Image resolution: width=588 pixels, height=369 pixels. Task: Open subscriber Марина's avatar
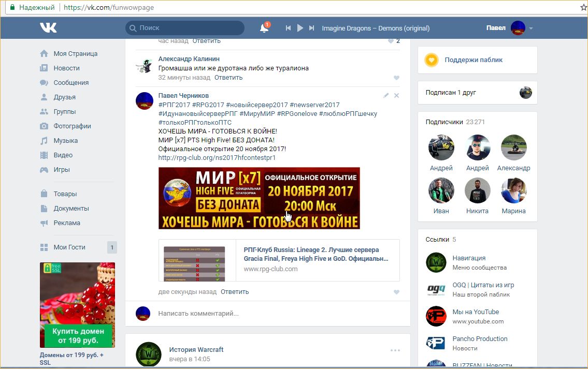(x=513, y=191)
